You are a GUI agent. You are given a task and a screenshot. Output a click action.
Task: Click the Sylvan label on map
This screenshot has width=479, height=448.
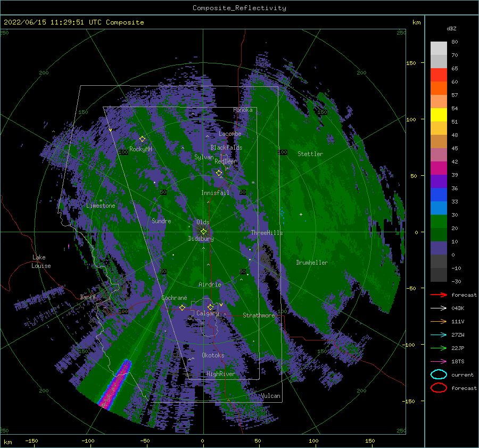click(x=204, y=157)
